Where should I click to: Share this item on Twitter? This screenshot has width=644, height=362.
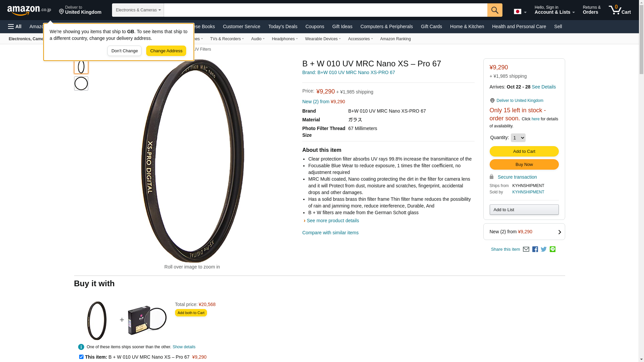pos(544,249)
